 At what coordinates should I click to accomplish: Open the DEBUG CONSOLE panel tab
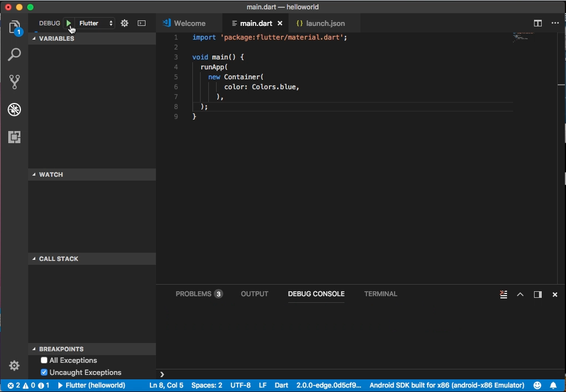coord(316,294)
